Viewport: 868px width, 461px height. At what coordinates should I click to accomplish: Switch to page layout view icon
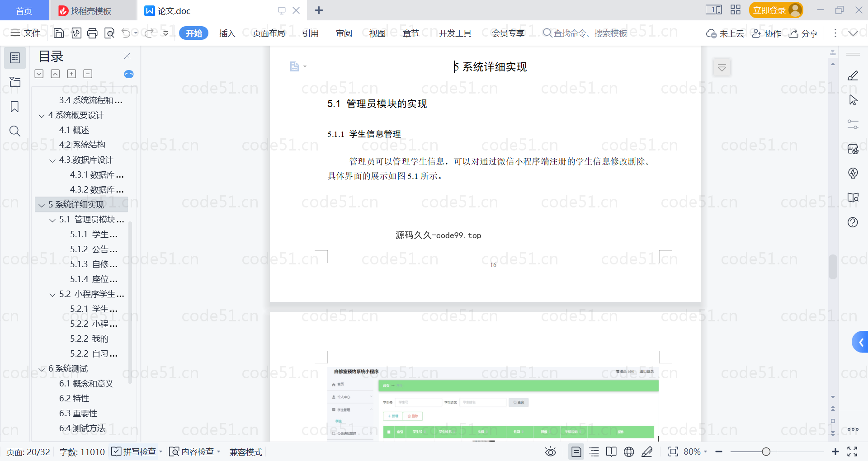(x=576, y=452)
